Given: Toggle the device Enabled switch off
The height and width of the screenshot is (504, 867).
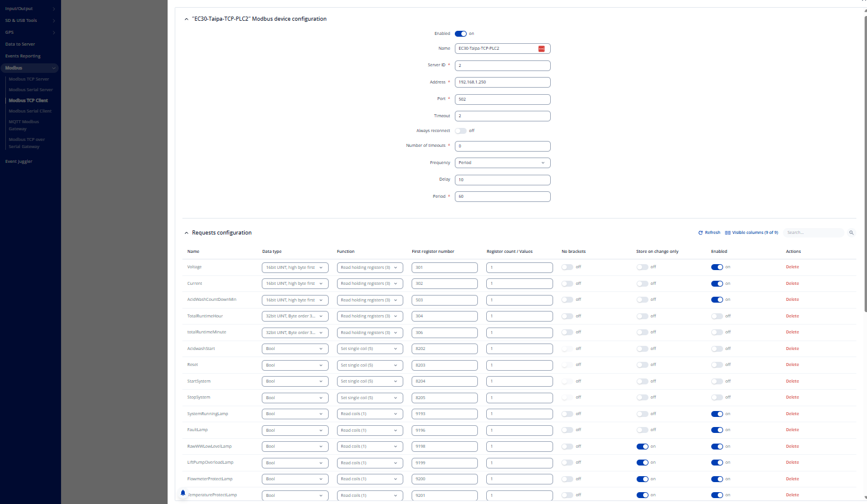Looking at the screenshot, I should (461, 34).
